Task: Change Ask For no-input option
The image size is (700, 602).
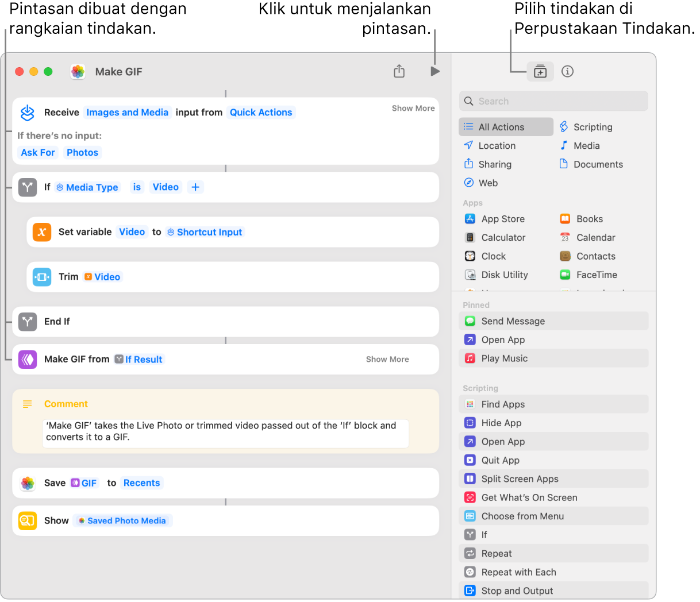Action: pos(38,153)
